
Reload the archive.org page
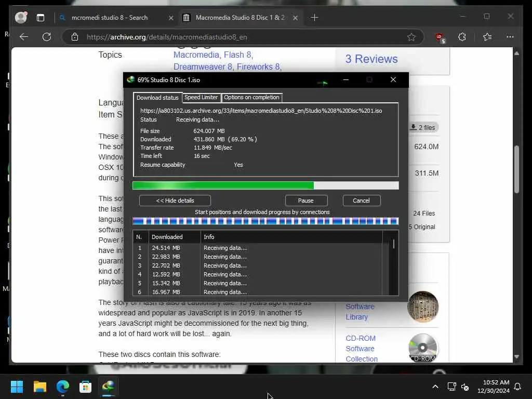coord(47,37)
